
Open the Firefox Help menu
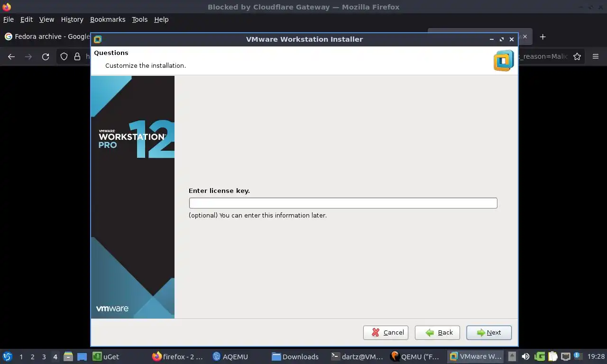[x=161, y=19]
